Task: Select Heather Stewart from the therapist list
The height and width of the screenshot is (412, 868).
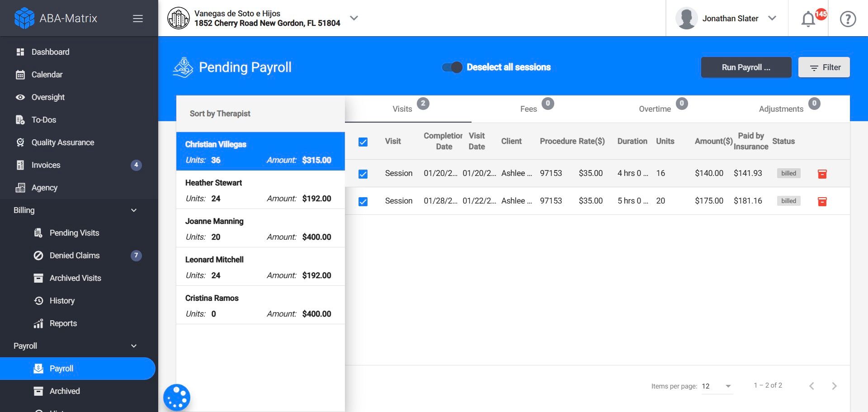Action: point(260,190)
